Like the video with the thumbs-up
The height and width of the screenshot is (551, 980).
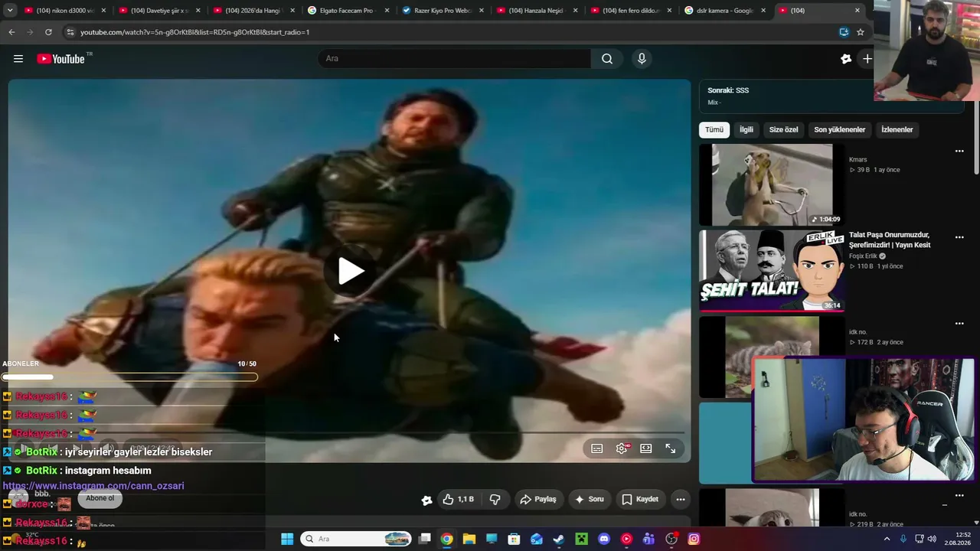[x=458, y=500]
